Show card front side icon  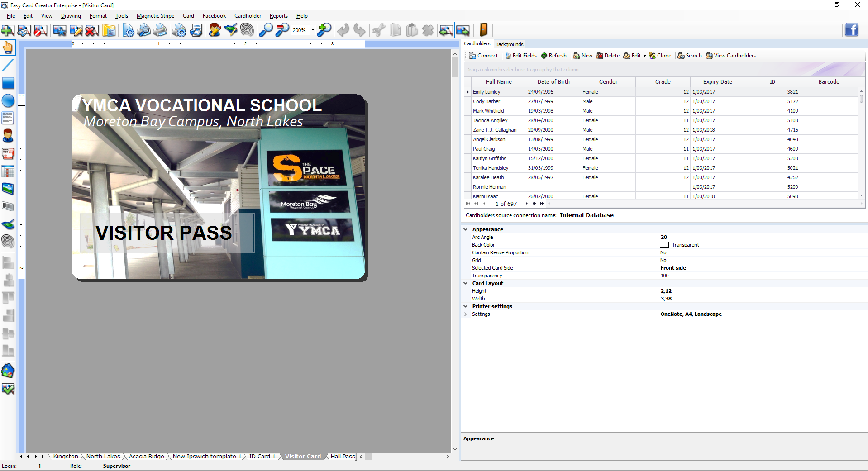[446, 30]
